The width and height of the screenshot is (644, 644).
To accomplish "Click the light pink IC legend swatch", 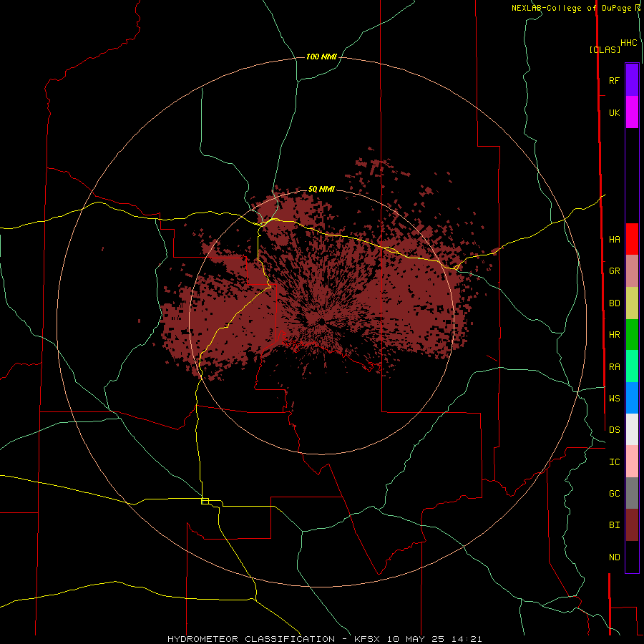I will [x=632, y=462].
